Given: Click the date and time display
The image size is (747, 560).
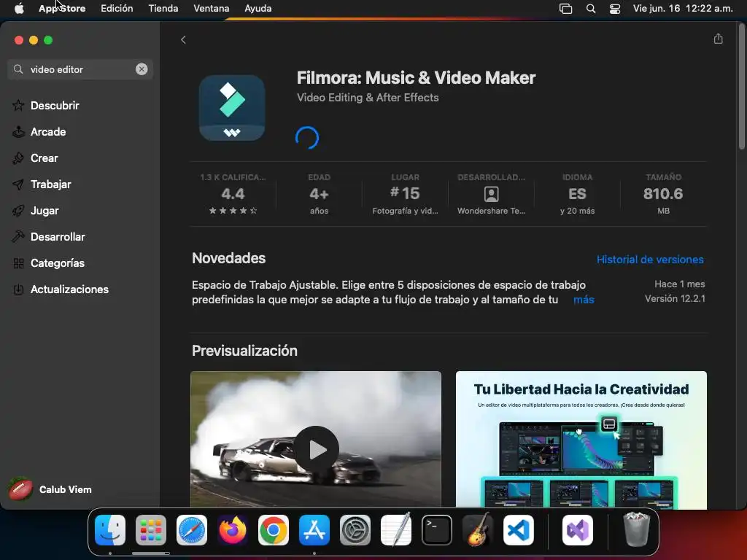Looking at the screenshot, I should click(x=683, y=8).
